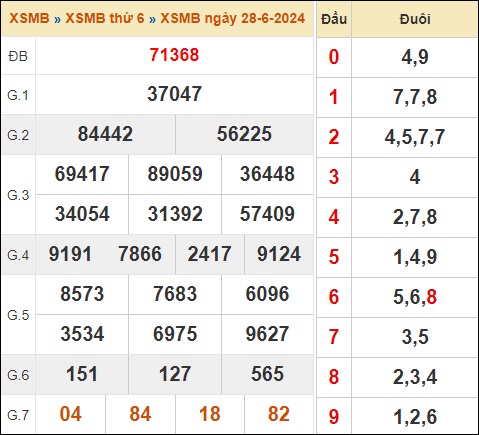Select head digit 9 row

[x=397, y=416]
